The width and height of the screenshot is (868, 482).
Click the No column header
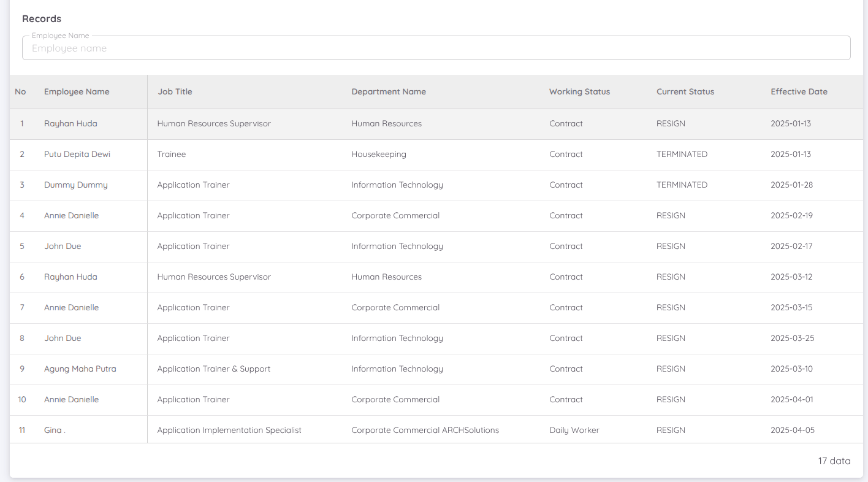coord(21,91)
